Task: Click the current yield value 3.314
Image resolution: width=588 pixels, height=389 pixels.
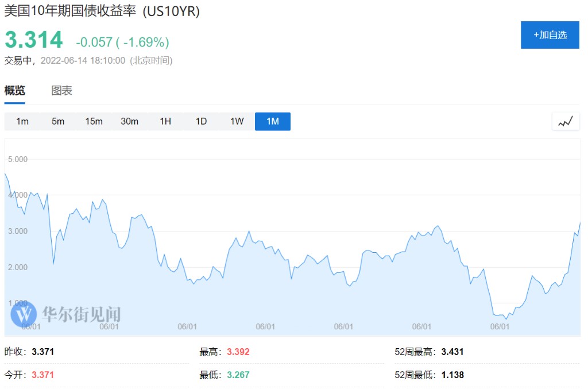Action: 34,40
